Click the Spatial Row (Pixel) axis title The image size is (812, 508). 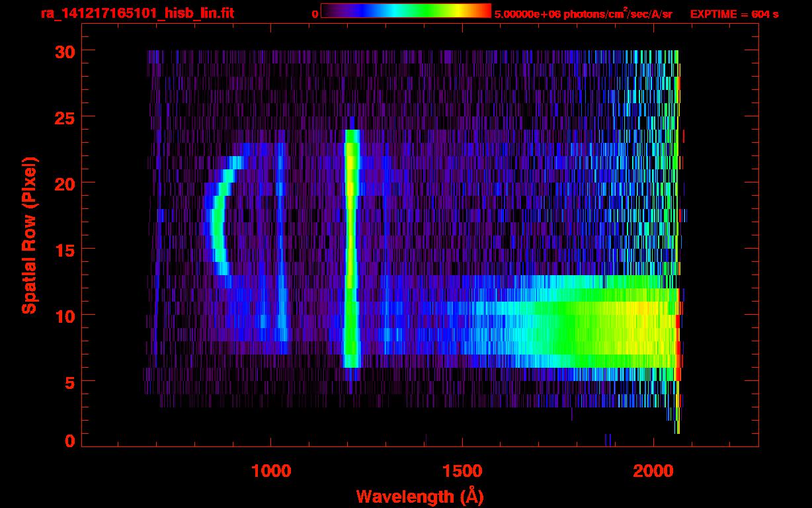point(29,235)
